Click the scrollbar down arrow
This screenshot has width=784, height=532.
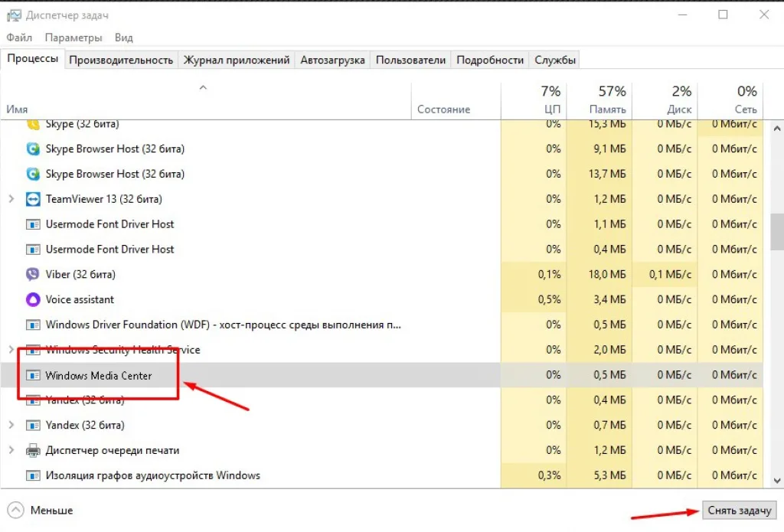pos(777,481)
